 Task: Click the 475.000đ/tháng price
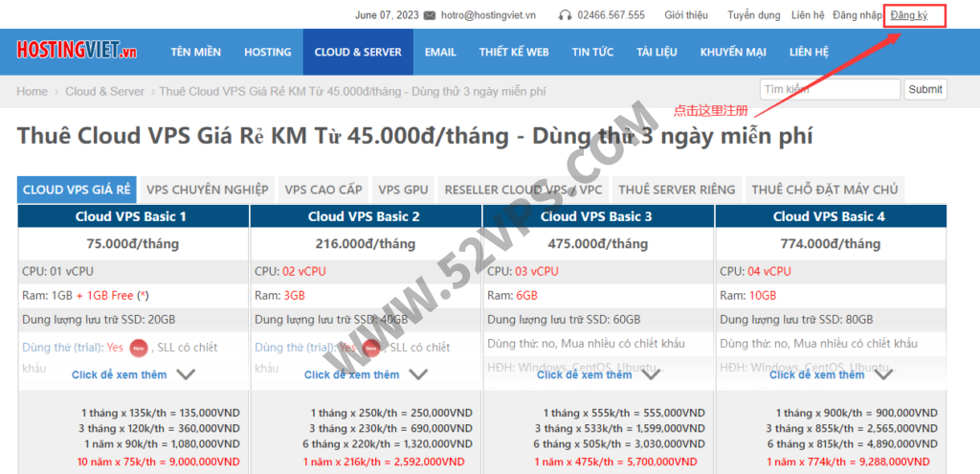pyautogui.click(x=598, y=243)
